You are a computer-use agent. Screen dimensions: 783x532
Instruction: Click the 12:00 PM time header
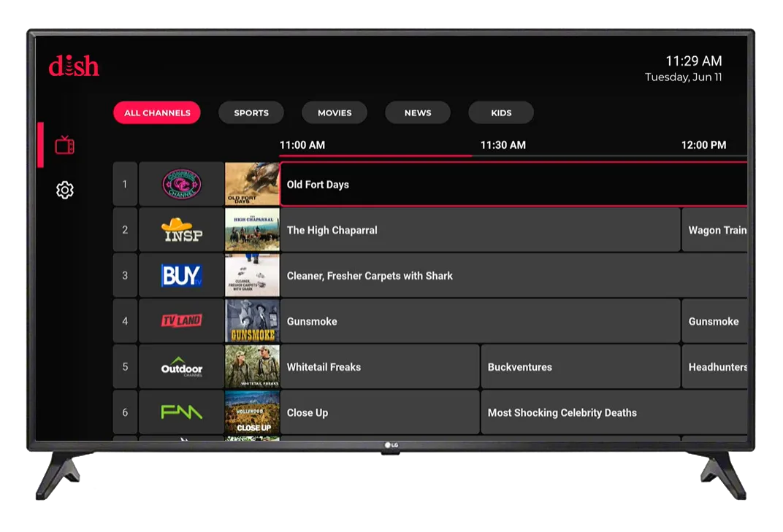coord(703,145)
